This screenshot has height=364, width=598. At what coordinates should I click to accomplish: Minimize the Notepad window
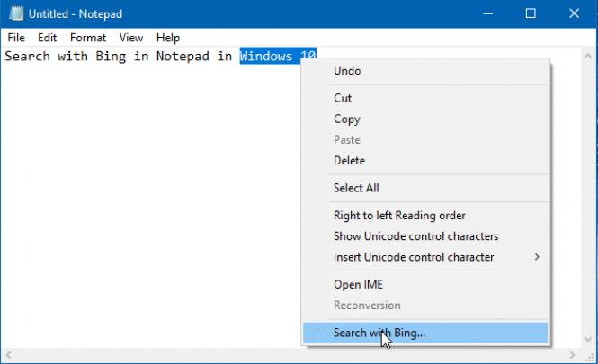coord(487,13)
